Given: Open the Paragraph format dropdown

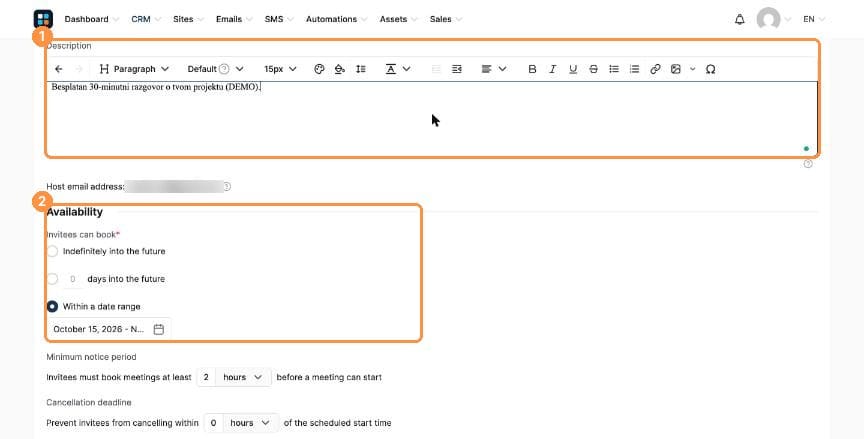Looking at the screenshot, I should click(x=134, y=69).
